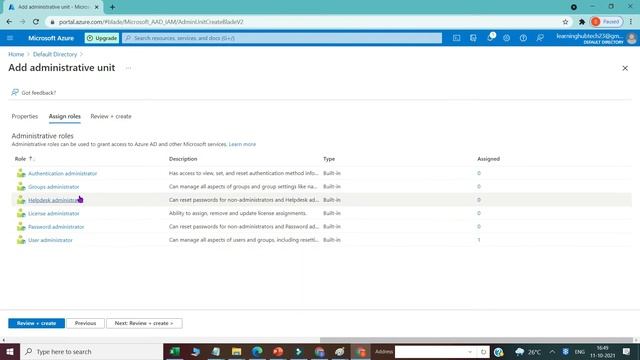Click the Previous button
The width and height of the screenshot is (640, 360).
coord(85,323)
